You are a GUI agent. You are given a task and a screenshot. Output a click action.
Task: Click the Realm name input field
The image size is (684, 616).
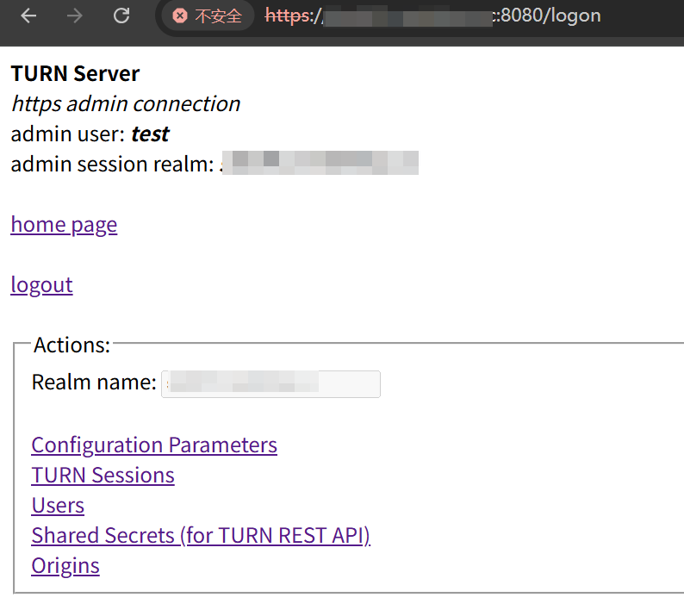click(x=270, y=383)
